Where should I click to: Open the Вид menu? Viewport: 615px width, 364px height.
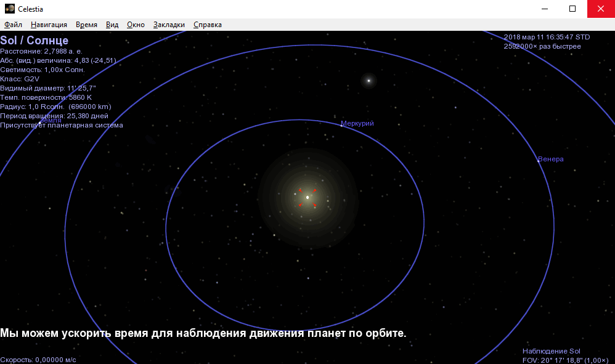tap(112, 25)
